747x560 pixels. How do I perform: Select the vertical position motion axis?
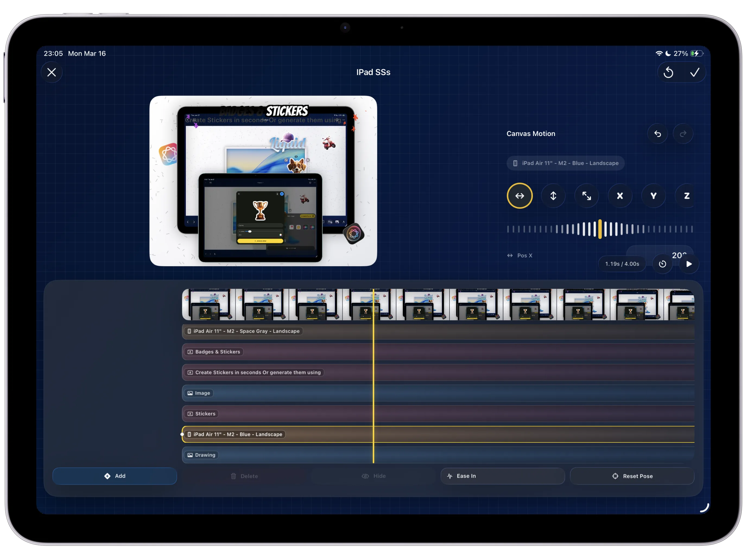click(x=553, y=196)
